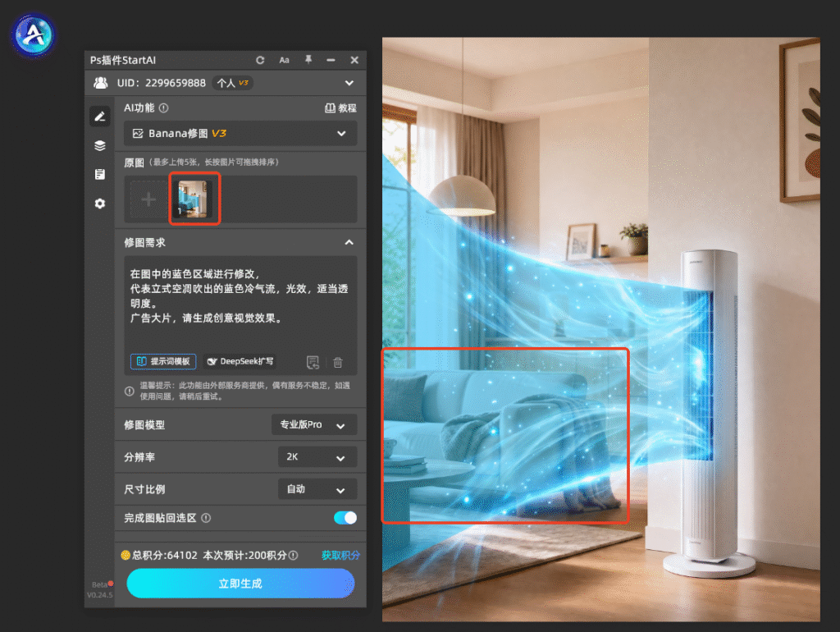Image resolution: width=840 pixels, height=632 pixels.
Task: Minimize the StartAI plugin panel
Action: pyautogui.click(x=331, y=60)
